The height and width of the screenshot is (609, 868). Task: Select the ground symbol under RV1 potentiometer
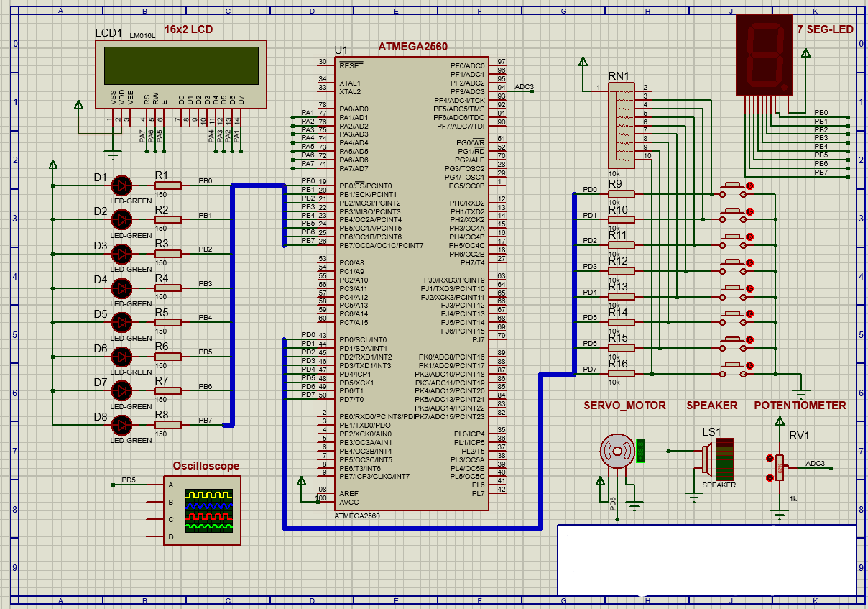click(x=780, y=514)
